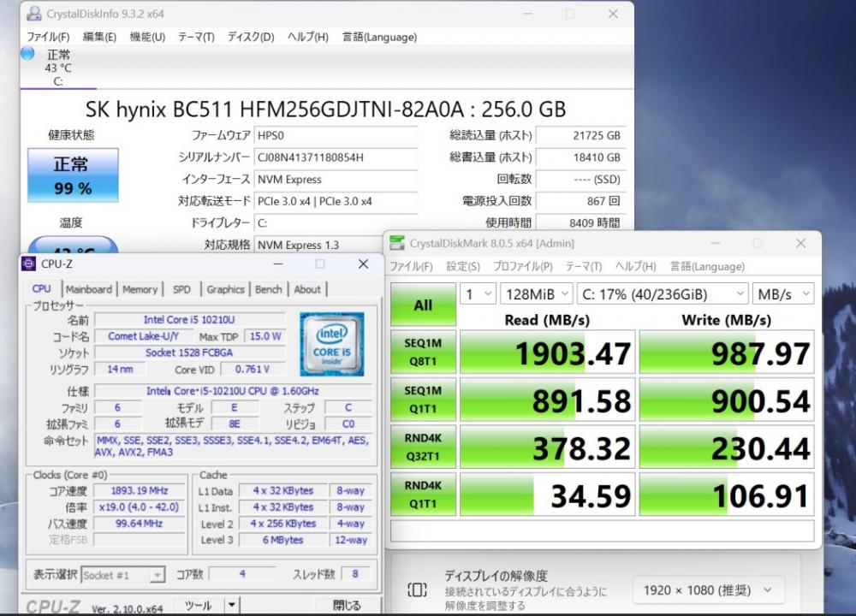
Task: Start the RND4K Q32T1 test
Action: (x=423, y=447)
